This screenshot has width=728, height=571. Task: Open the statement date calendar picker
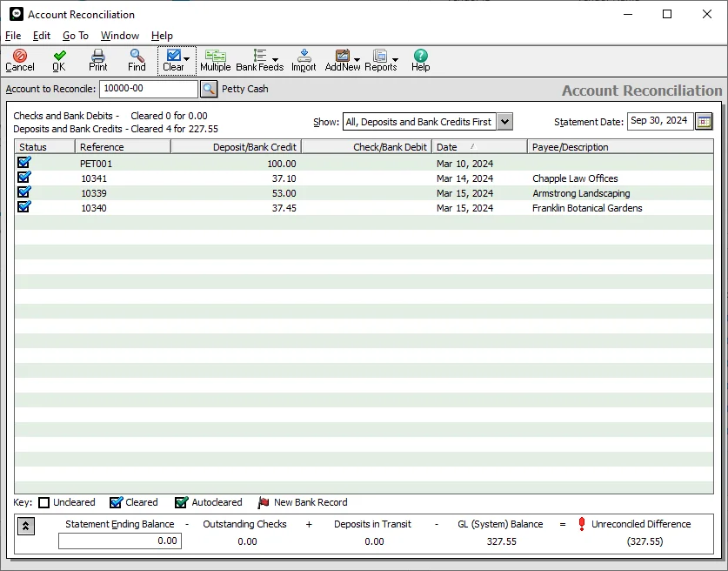(704, 121)
